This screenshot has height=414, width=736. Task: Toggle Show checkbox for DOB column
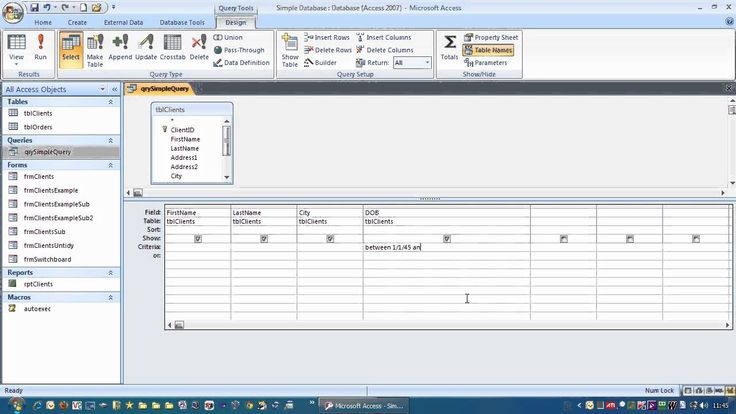[x=447, y=239]
